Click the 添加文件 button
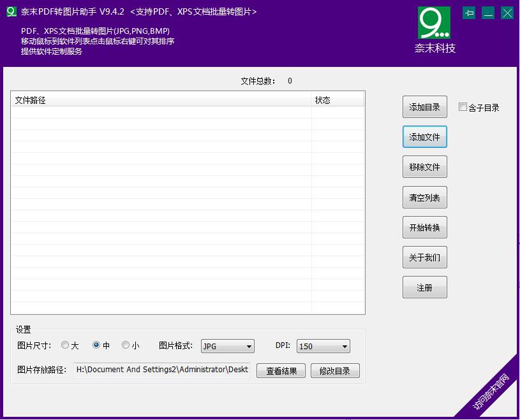The height and width of the screenshot is (420, 520). [x=424, y=137]
